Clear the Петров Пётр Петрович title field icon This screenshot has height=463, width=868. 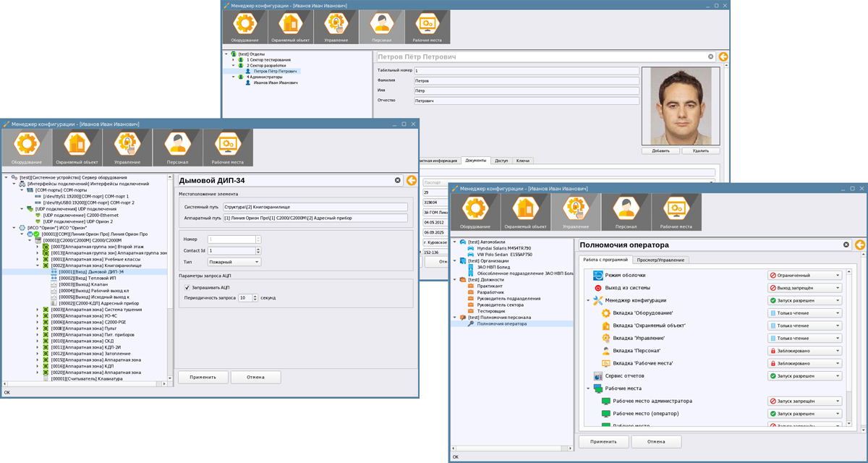[x=710, y=56]
